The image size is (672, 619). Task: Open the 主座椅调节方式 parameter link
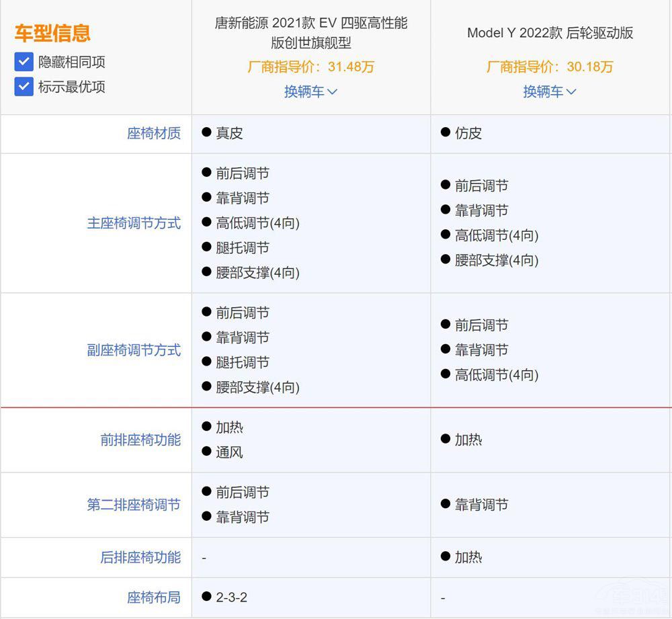[x=134, y=223]
